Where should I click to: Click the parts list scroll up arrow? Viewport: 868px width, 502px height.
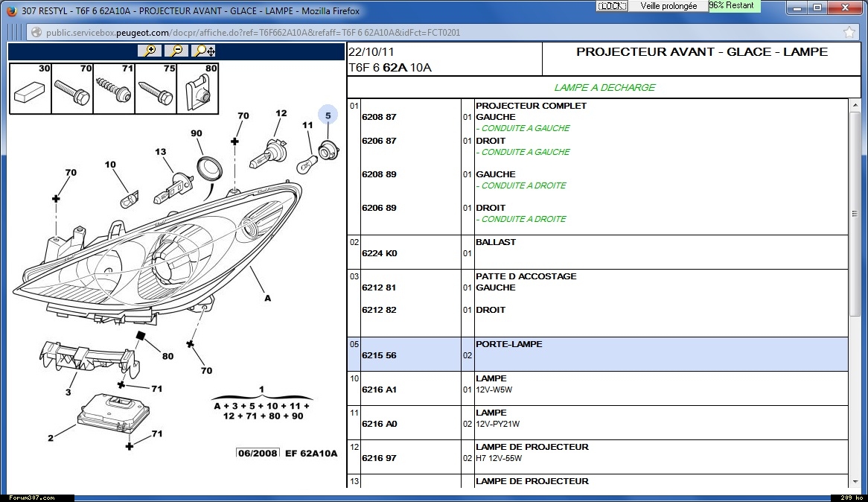pos(855,105)
